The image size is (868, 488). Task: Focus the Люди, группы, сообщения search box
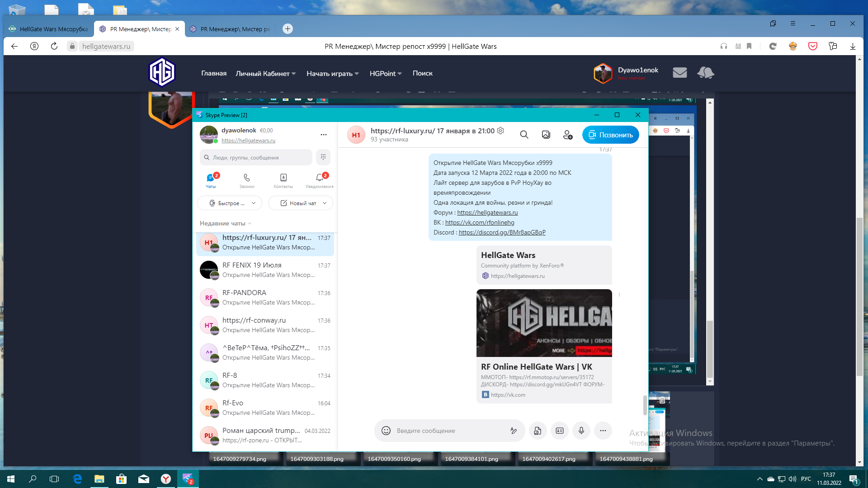click(x=256, y=157)
